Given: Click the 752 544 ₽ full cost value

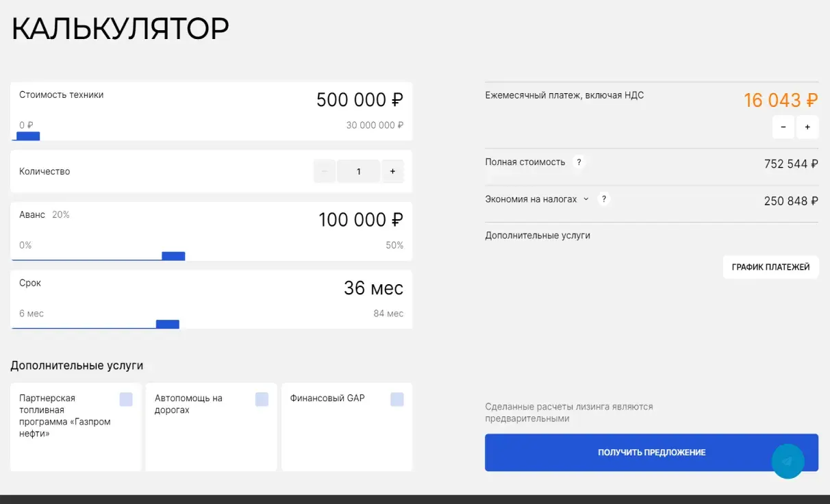Looking at the screenshot, I should click(791, 164).
